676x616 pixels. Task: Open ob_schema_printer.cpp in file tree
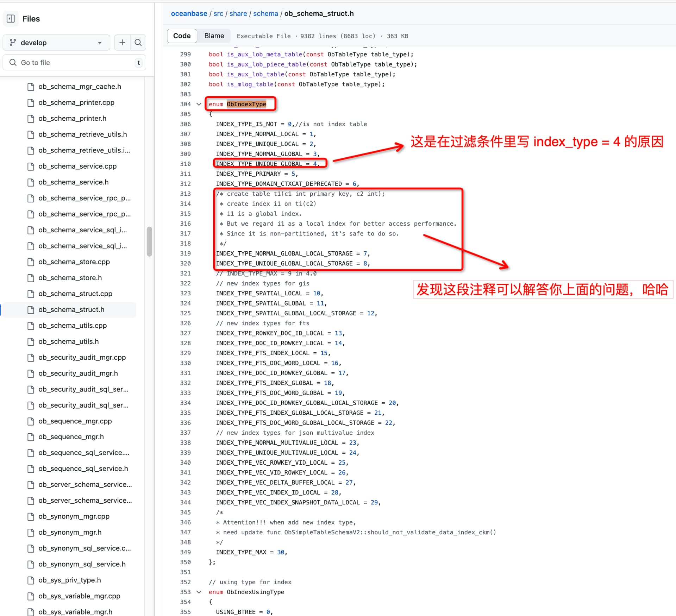[x=76, y=102]
